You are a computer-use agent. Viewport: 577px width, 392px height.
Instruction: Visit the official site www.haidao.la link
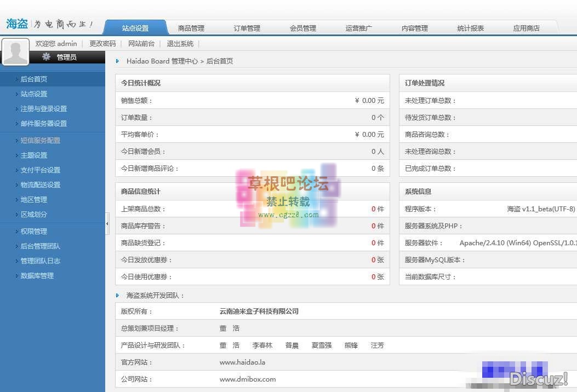click(x=242, y=362)
